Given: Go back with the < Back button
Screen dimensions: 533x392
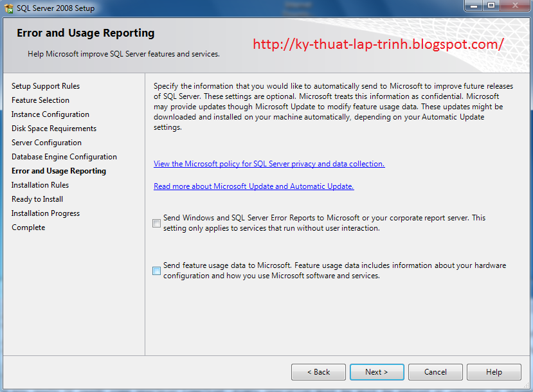Looking at the screenshot, I should tap(318, 372).
